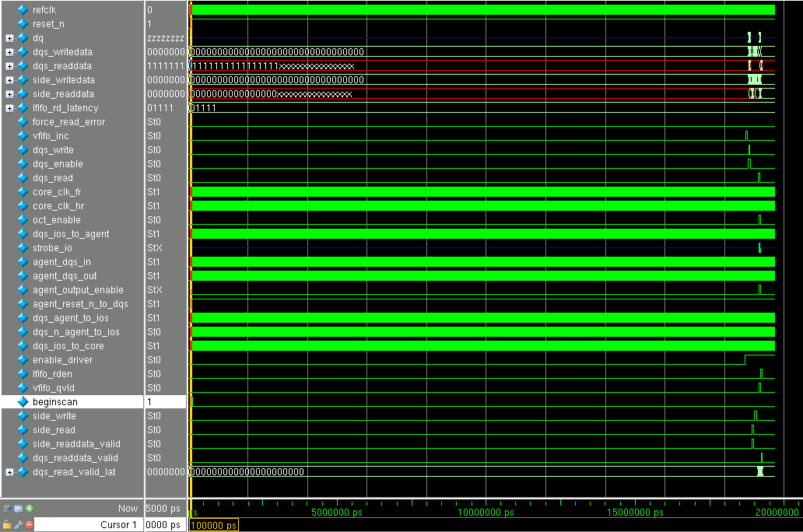803x532 pixels.
Task: Click the beginscan signal diamond icon
Action: click(23, 402)
